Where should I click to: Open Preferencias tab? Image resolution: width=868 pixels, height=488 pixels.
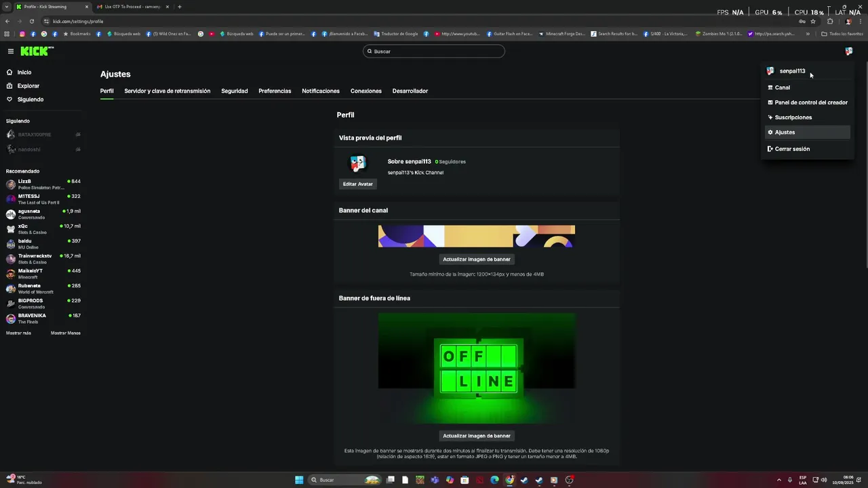pyautogui.click(x=275, y=91)
